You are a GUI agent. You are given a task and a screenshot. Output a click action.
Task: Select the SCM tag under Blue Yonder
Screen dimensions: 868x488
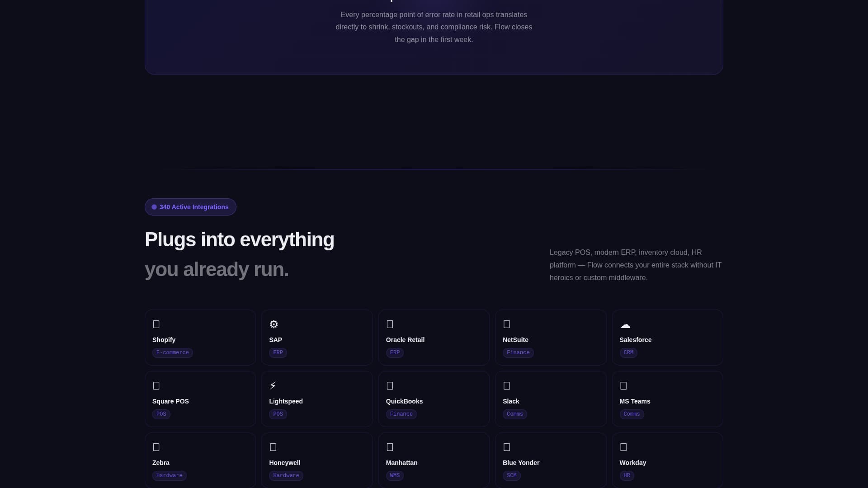tap(512, 476)
